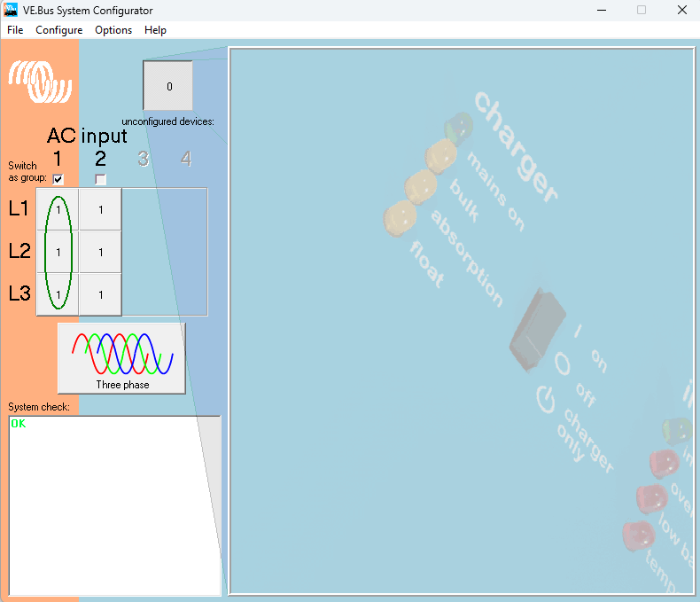Click the mains on LED on charger panel
Viewport: 700px width, 602px height.
click(x=458, y=129)
